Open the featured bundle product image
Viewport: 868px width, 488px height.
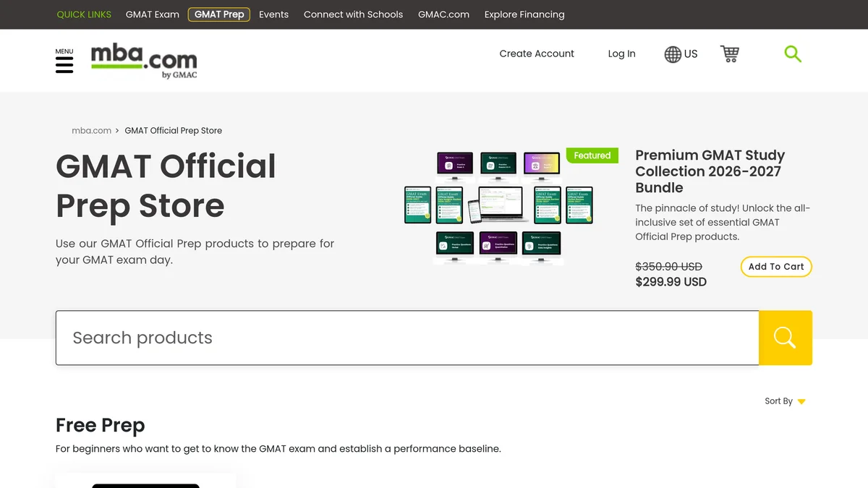tap(498, 207)
